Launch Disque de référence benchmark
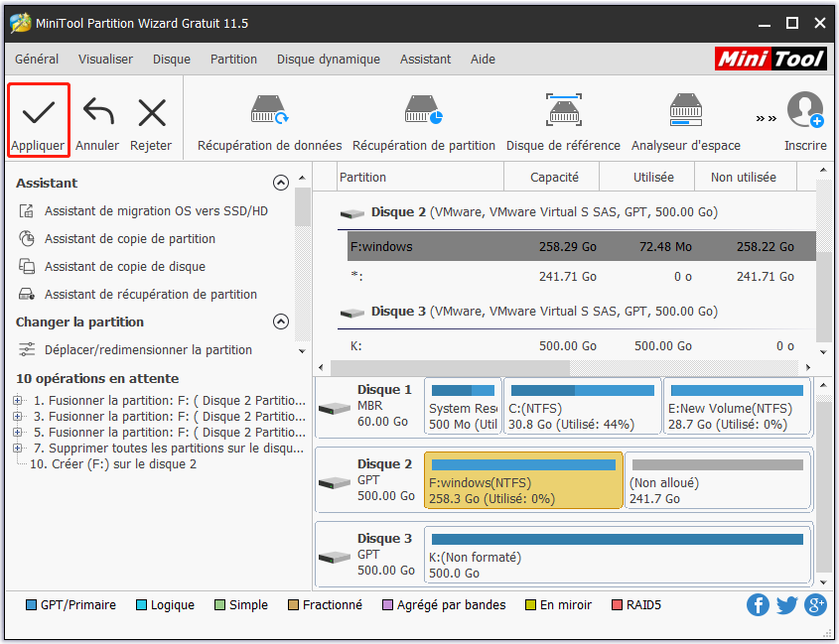839x644 pixels. (x=563, y=123)
